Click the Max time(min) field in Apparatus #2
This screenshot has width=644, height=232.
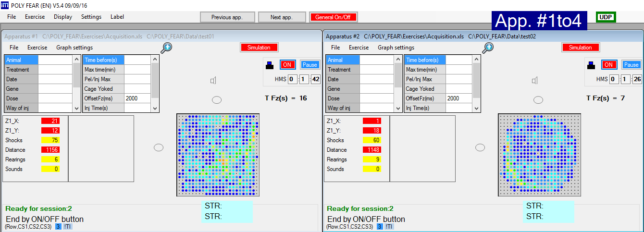[459, 70]
